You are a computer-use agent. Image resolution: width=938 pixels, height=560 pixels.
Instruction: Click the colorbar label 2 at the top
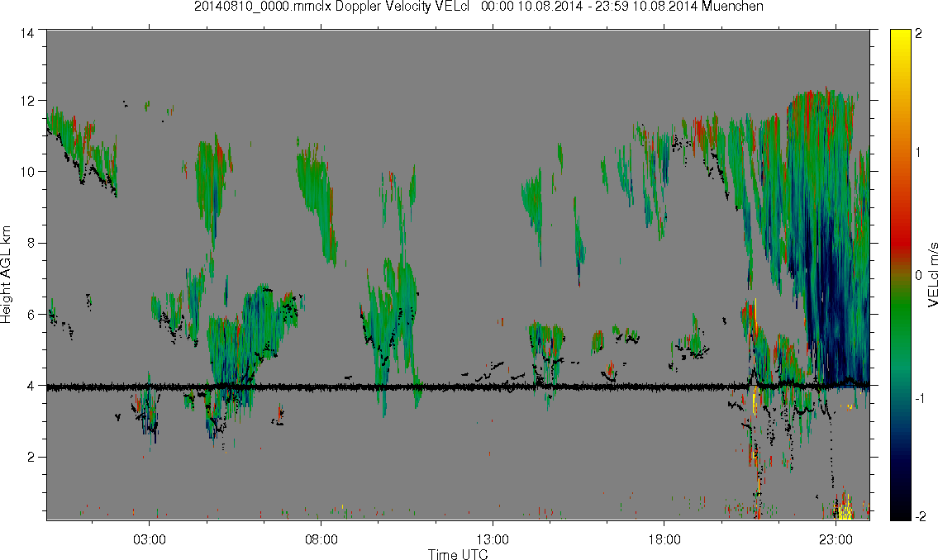pyautogui.click(x=918, y=34)
